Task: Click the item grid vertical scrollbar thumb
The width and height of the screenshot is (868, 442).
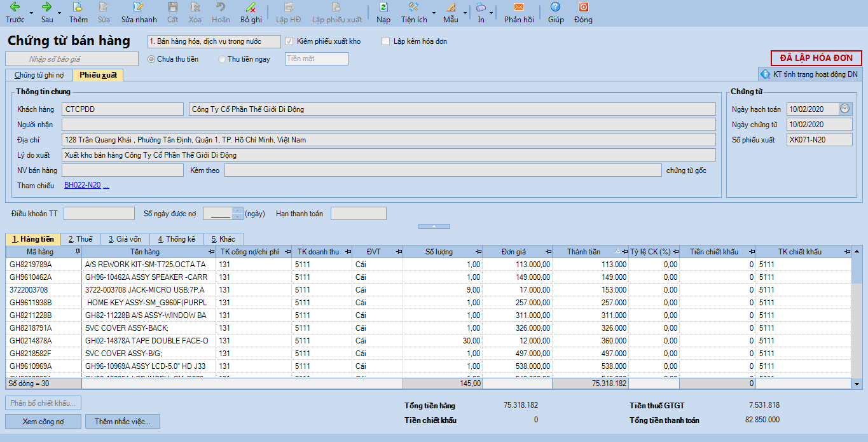Action: tap(857, 270)
